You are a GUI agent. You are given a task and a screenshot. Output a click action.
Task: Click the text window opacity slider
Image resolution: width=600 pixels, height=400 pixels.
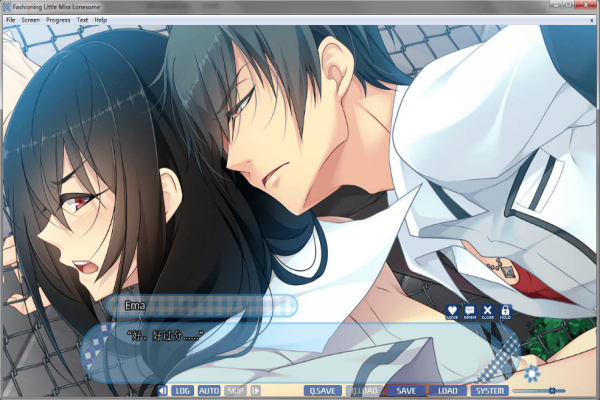[x=539, y=391]
